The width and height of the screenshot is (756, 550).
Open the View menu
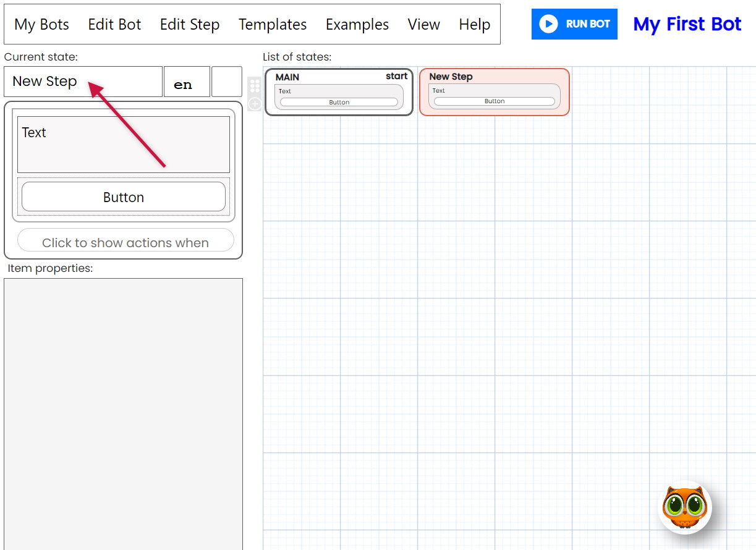point(424,25)
